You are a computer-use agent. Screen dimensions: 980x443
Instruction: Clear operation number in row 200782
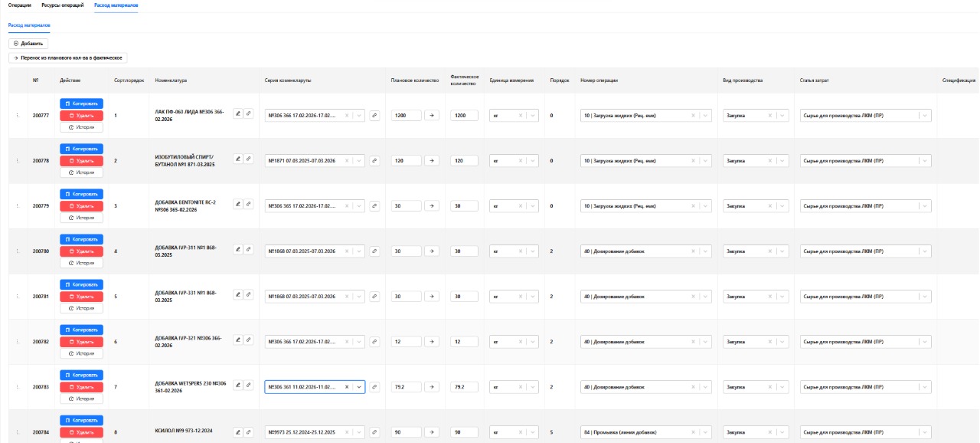pos(694,342)
